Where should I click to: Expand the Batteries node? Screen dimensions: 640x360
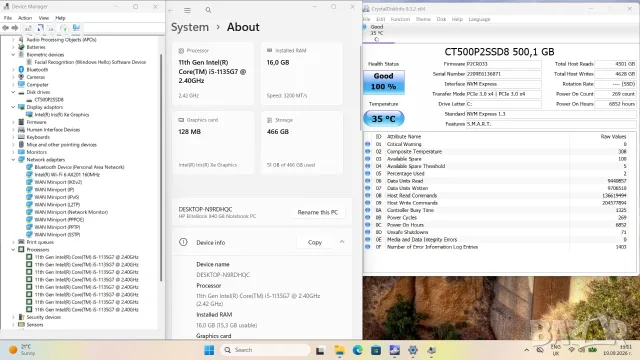pos(13,47)
